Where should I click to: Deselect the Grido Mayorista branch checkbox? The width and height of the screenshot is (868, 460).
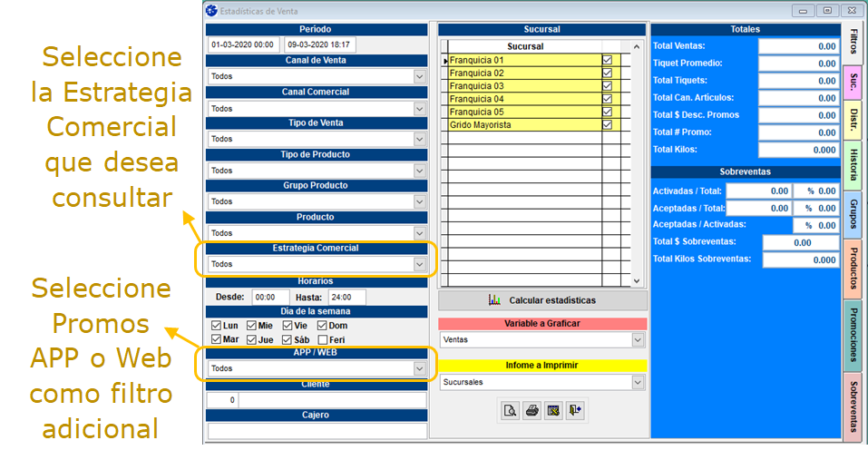[x=608, y=125]
